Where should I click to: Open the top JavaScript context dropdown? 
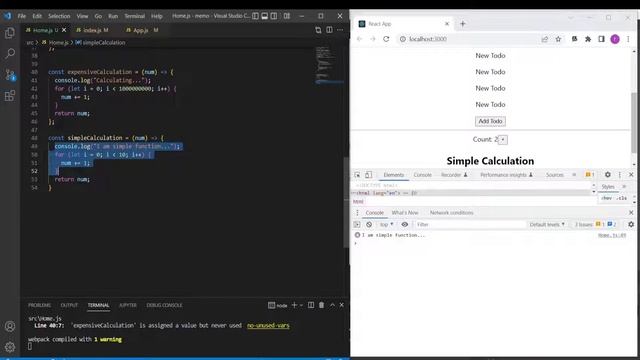(x=387, y=224)
